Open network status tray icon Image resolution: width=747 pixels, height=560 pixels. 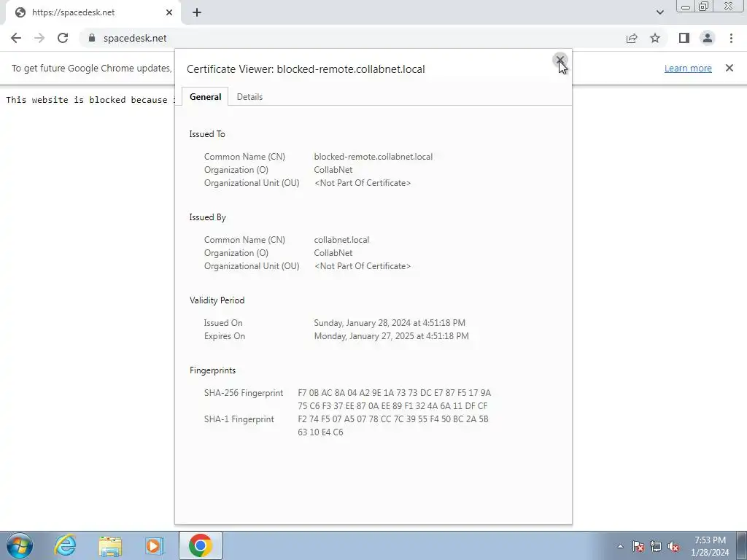pyautogui.click(x=656, y=546)
